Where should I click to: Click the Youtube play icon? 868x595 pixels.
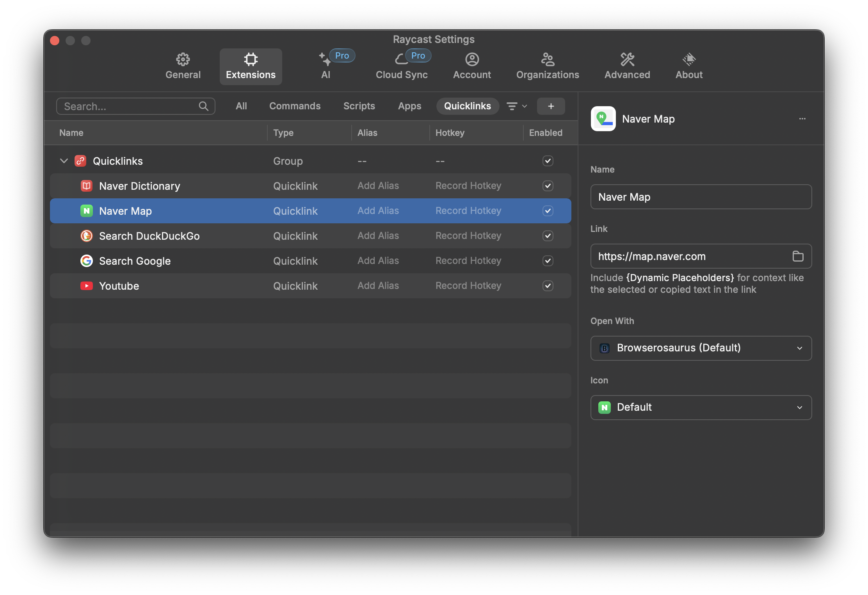point(86,286)
